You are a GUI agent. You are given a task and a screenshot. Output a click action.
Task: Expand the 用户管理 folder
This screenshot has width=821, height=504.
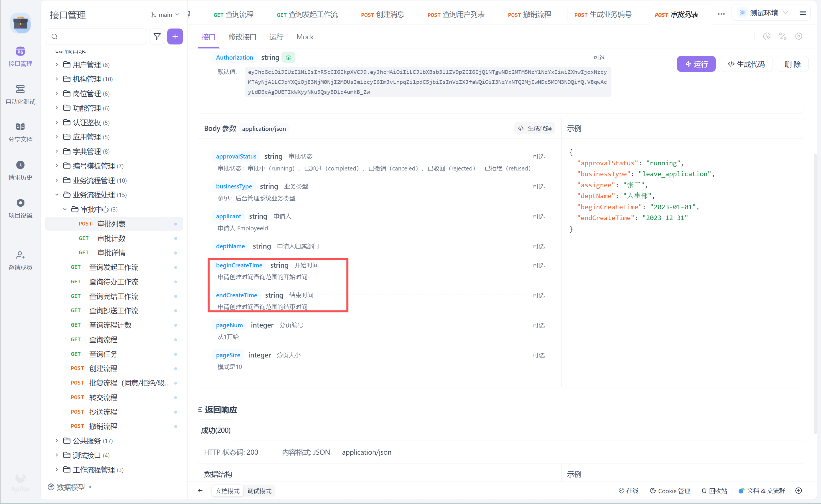[x=57, y=64]
